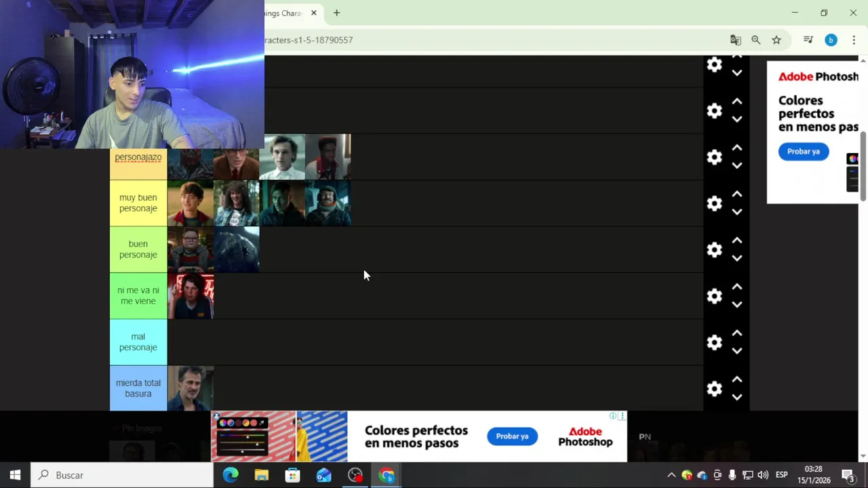Show hidden system tray icons
The width and height of the screenshot is (868, 488).
tap(671, 475)
